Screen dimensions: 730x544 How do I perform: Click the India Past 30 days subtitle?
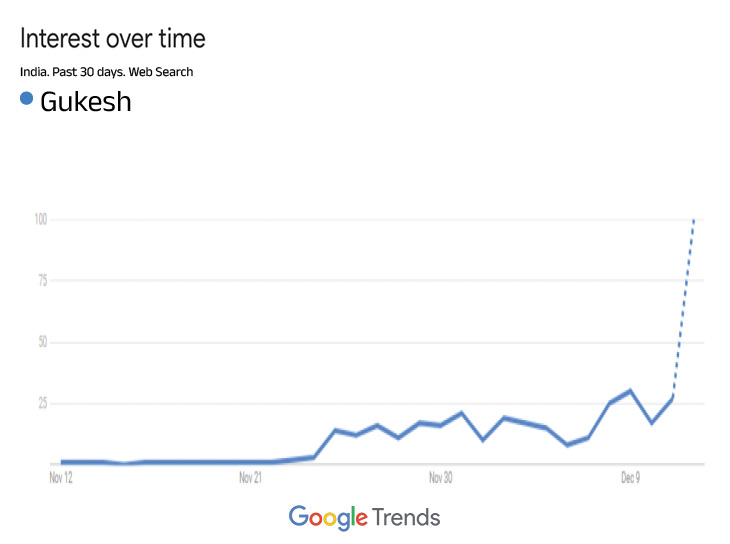click(107, 72)
